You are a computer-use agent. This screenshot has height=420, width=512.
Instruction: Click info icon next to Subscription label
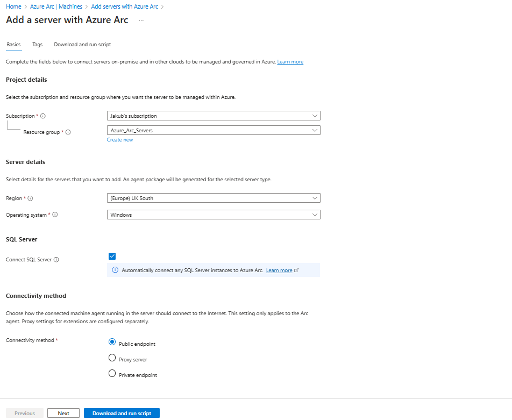click(x=43, y=116)
